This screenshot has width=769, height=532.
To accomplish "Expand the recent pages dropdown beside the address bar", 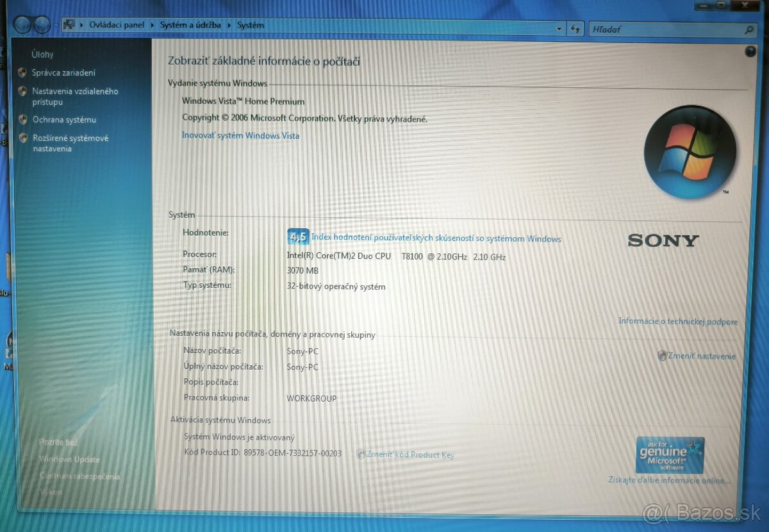I will 558,28.
